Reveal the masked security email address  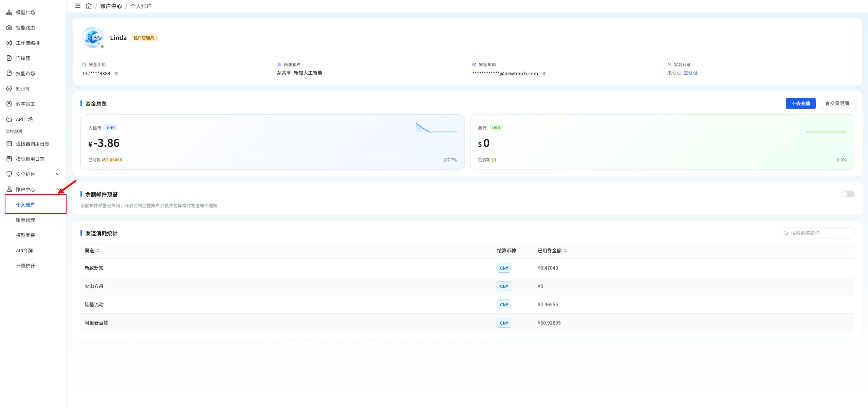tap(544, 74)
